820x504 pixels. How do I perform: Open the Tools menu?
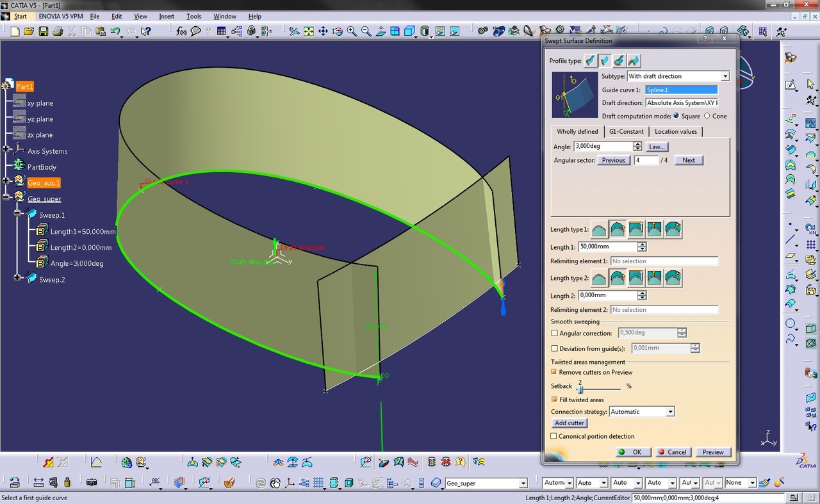[193, 16]
